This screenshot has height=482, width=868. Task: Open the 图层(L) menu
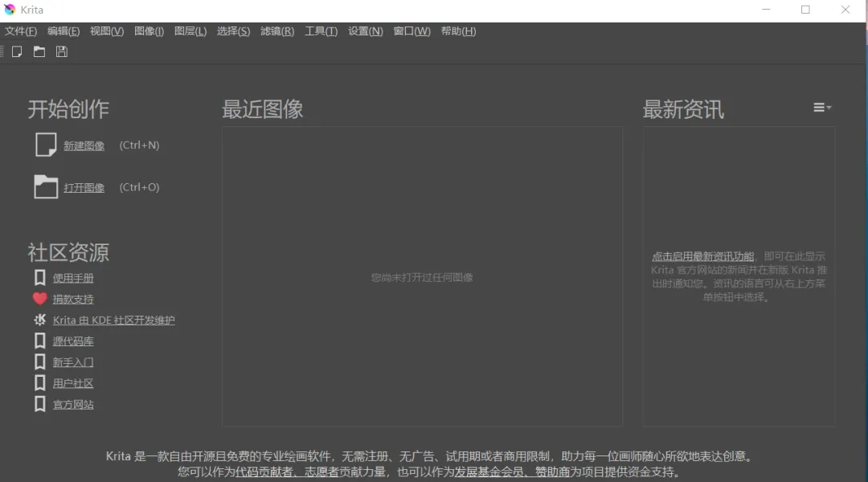point(190,31)
